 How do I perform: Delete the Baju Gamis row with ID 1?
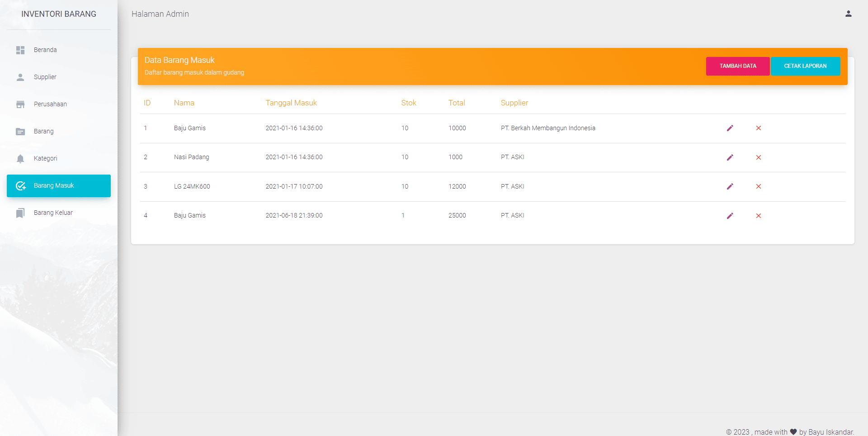click(759, 128)
